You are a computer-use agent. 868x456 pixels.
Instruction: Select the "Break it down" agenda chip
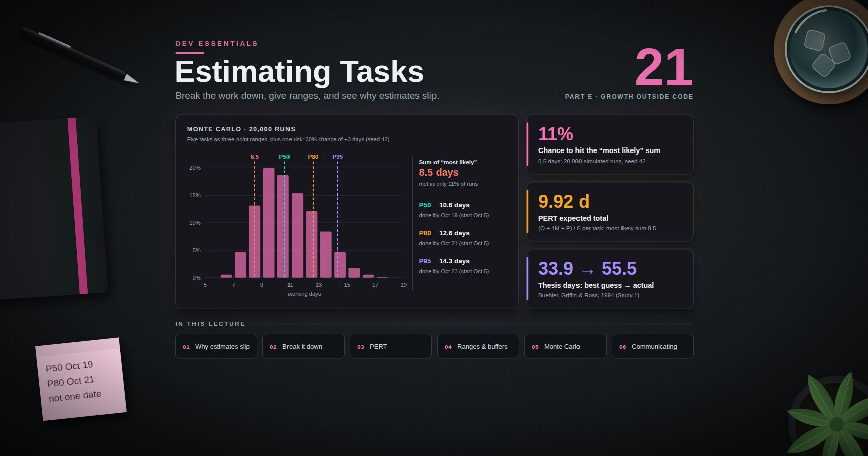[x=303, y=346]
